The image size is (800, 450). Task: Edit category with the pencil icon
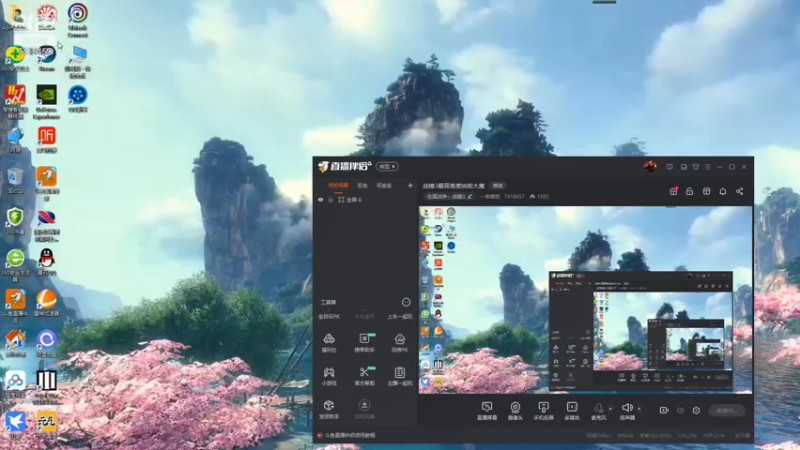point(469,196)
